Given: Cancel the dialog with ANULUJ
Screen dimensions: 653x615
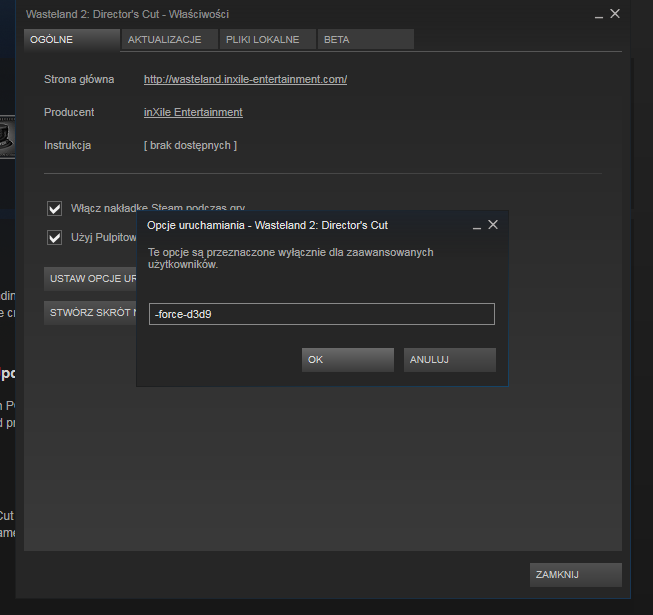Looking at the screenshot, I should (x=449, y=360).
